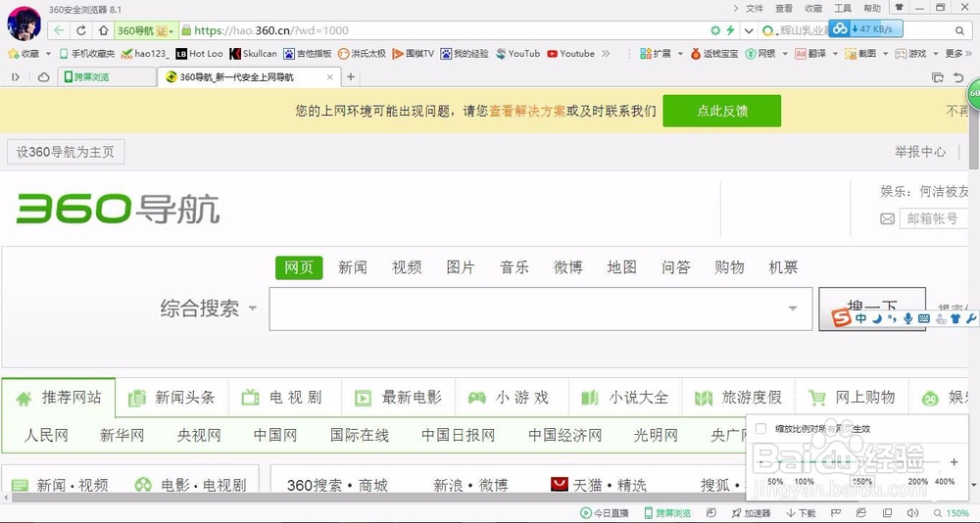980x523 pixels.
Task: Open the 人民网 link
Action: (46, 435)
